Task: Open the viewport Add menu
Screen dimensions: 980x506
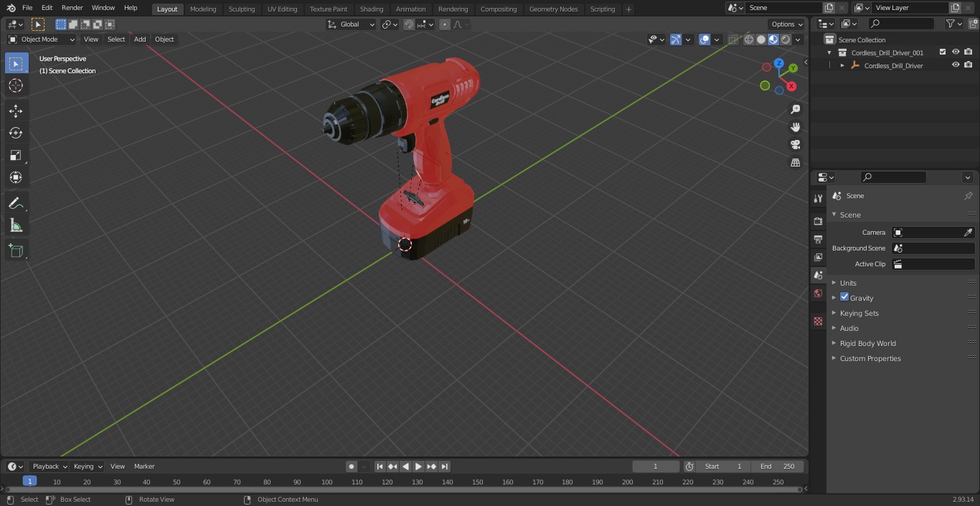Action: point(140,39)
